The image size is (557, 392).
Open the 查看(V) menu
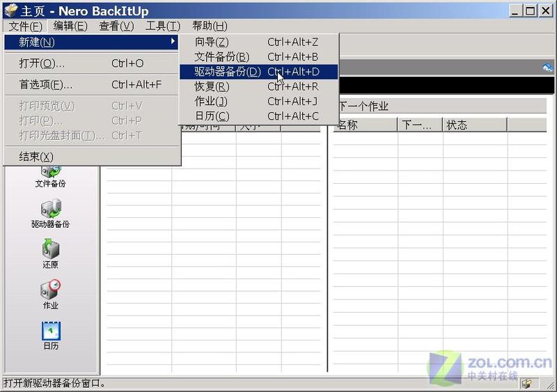click(116, 26)
